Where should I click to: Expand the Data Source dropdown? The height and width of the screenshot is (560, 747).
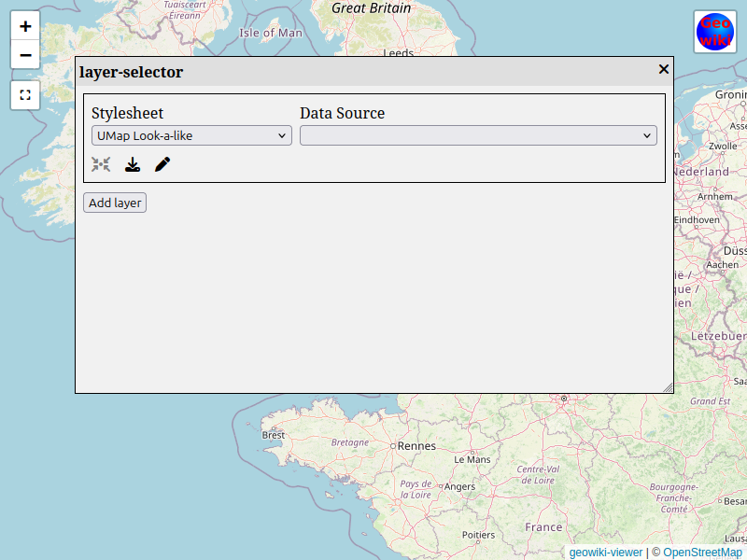[478, 136]
